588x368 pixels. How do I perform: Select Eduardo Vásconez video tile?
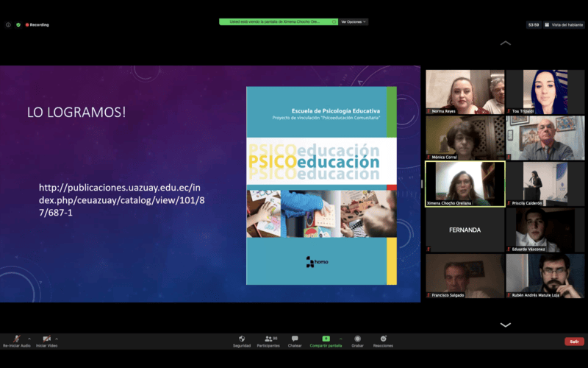545,230
